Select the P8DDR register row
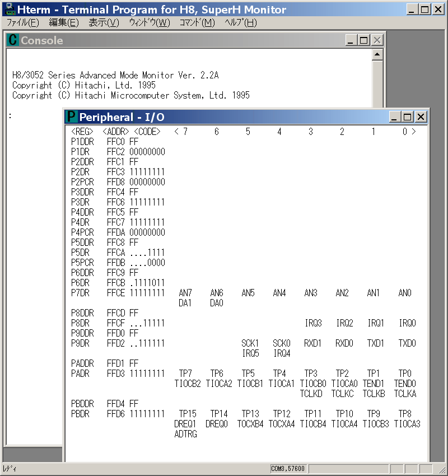448x476 pixels. tap(105, 313)
